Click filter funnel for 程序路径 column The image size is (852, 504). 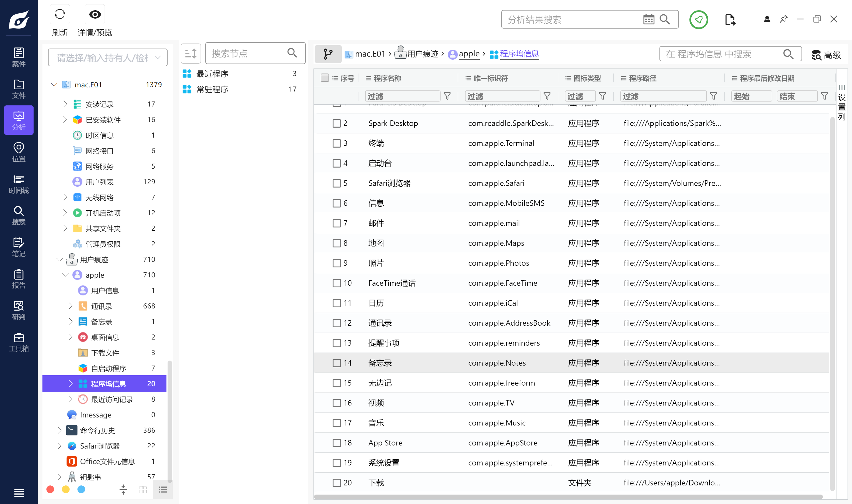(x=714, y=96)
